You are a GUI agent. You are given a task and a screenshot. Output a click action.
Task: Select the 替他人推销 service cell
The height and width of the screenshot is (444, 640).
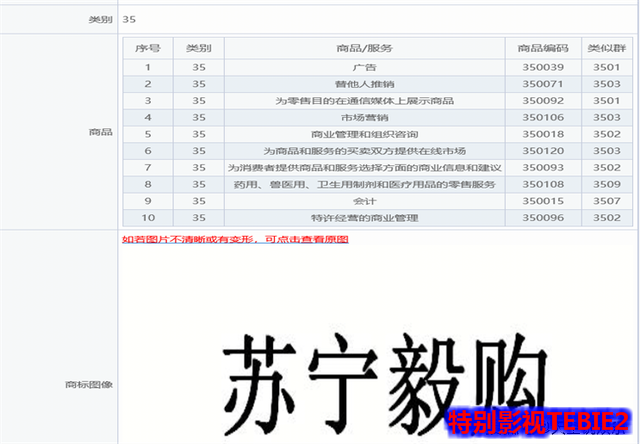(365, 85)
